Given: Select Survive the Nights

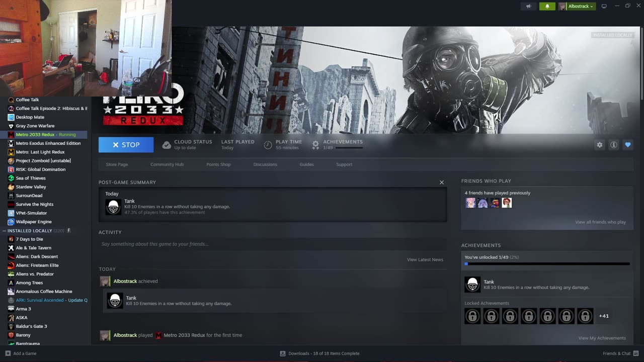Looking at the screenshot, I should (x=34, y=204).
